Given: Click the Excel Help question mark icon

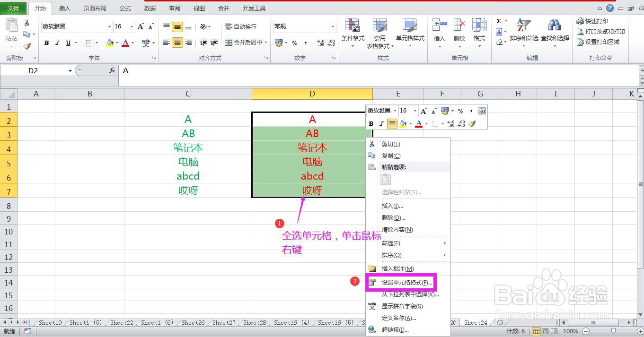Looking at the screenshot, I should pyautogui.click(x=610, y=8).
